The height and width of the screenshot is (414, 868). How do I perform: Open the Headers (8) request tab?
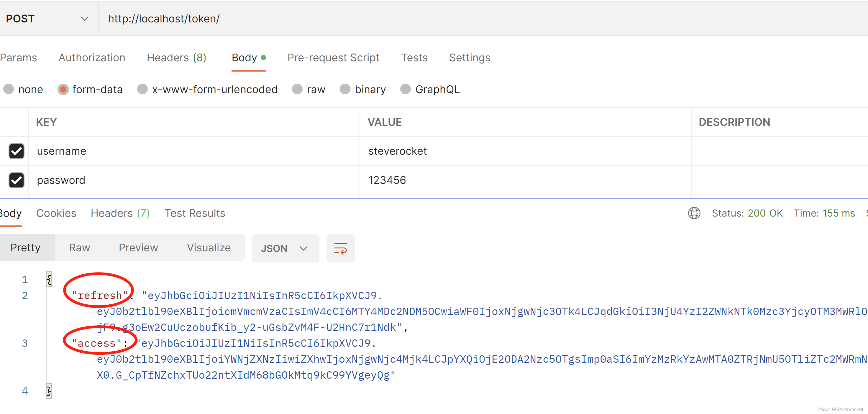point(177,57)
